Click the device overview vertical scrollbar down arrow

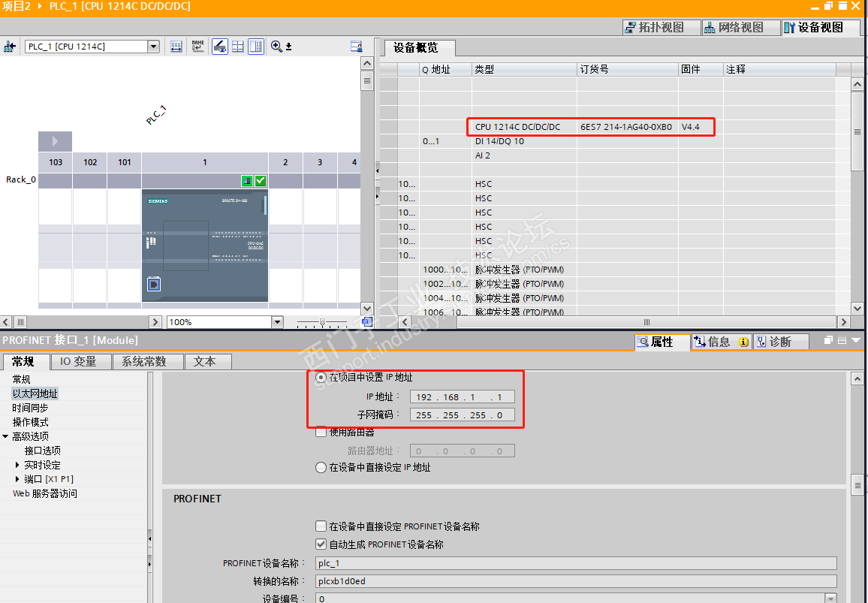pyautogui.click(x=857, y=309)
